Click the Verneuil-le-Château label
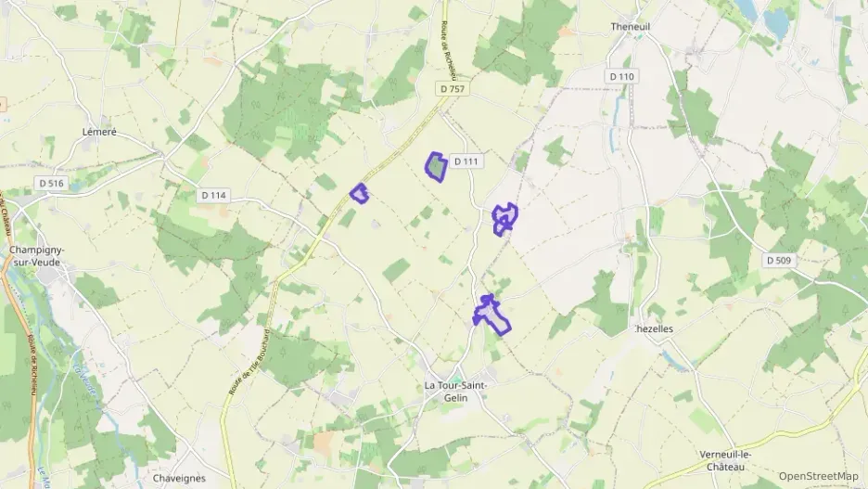 click(725, 461)
